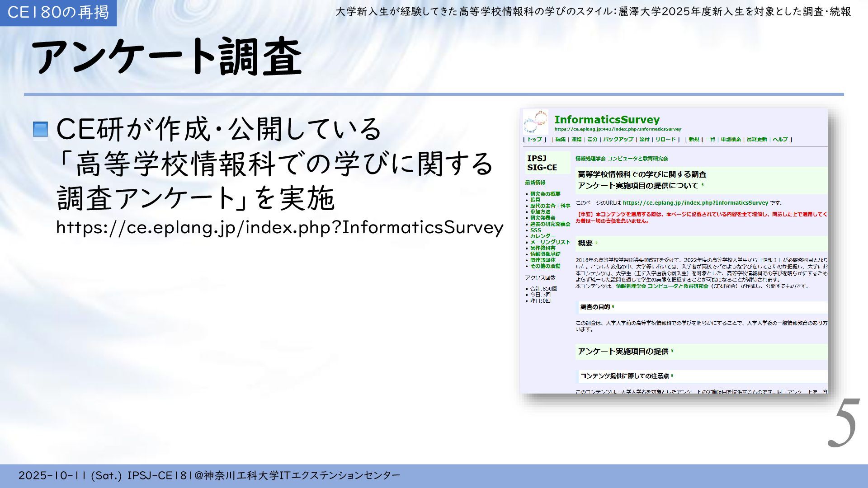The image size is (868, 488).
Task: Open the バックアップ link
Action: pos(618,140)
